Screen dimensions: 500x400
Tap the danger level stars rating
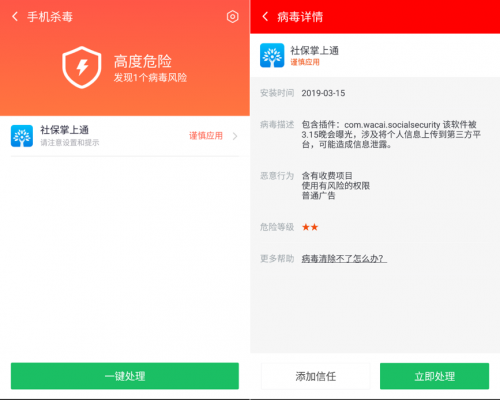coord(310,227)
